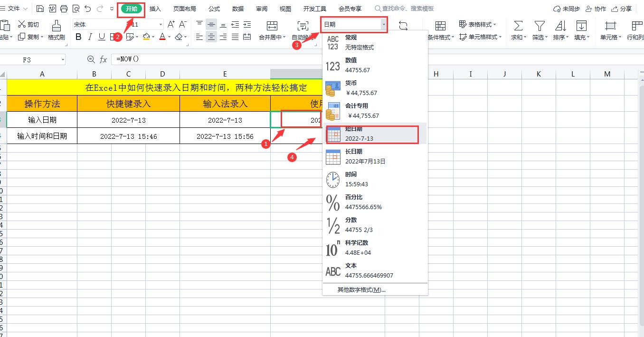Toggle middle vertical alignment

(x=211, y=24)
